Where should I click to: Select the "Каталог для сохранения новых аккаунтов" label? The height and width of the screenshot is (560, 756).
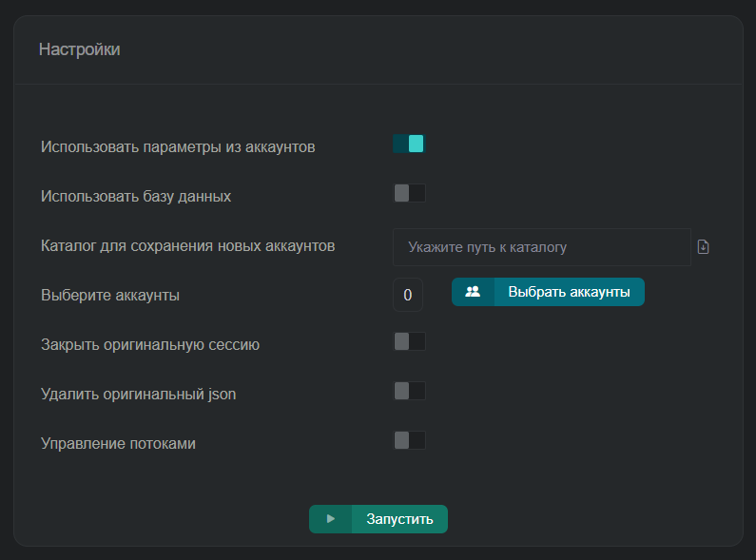(187, 246)
